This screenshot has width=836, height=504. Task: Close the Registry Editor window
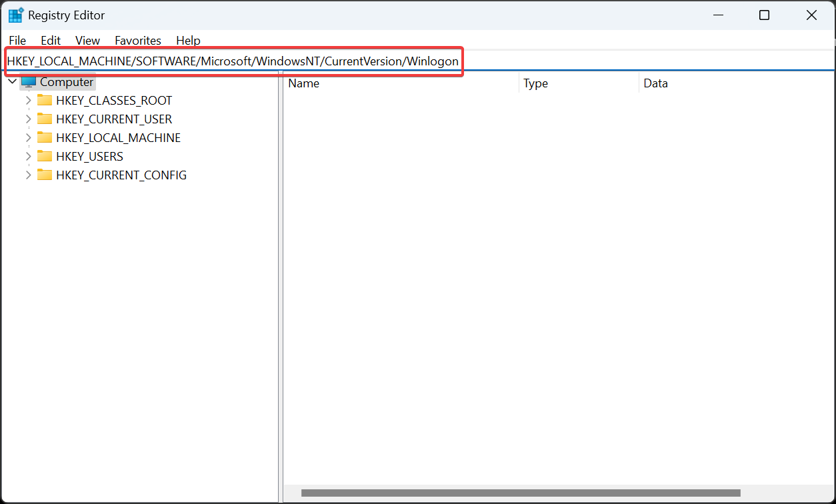(x=811, y=15)
